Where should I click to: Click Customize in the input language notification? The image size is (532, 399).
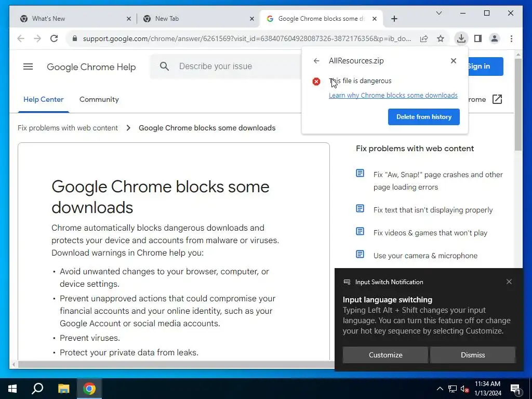(385, 355)
